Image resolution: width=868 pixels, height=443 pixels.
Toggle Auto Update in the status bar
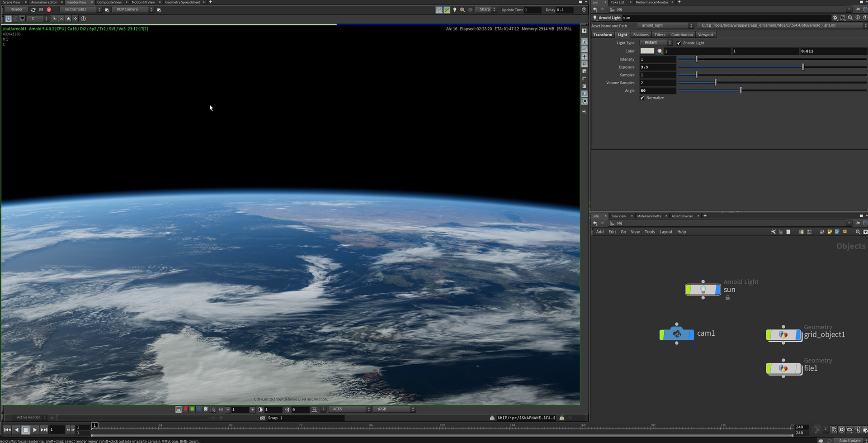click(849, 440)
